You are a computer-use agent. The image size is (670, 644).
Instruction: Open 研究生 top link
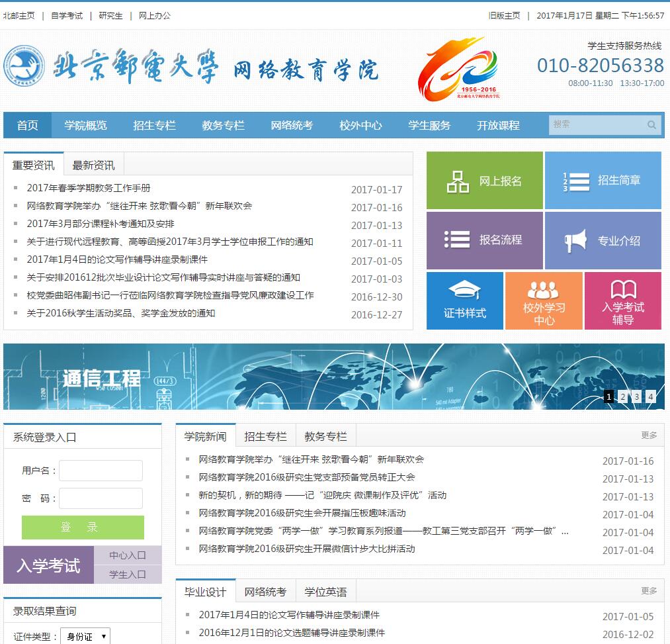[x=110, y=16]
